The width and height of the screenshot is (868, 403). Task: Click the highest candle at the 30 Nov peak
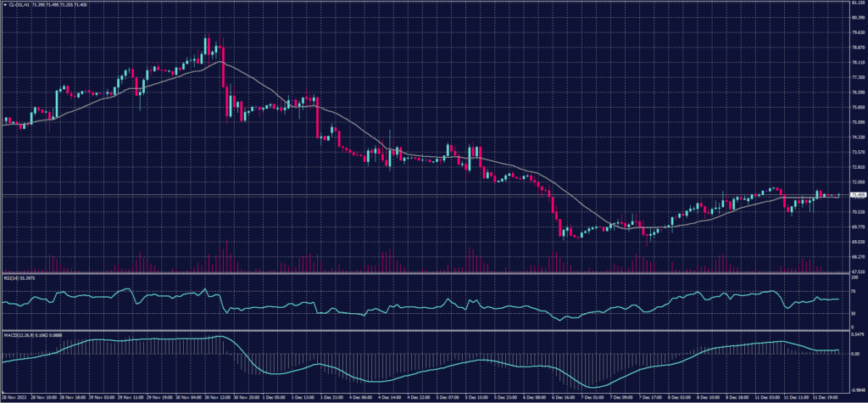pyautogui.click(x=208, y=42)
